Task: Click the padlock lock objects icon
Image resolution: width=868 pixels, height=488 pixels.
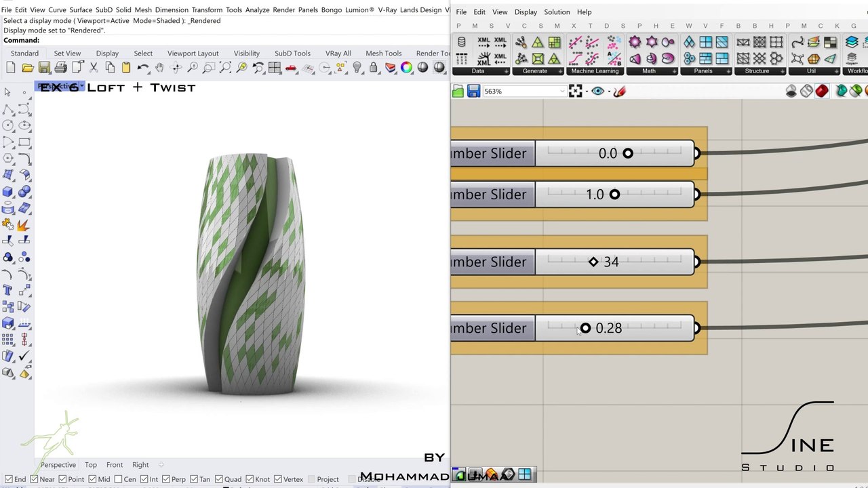Action: coord(374,68)
